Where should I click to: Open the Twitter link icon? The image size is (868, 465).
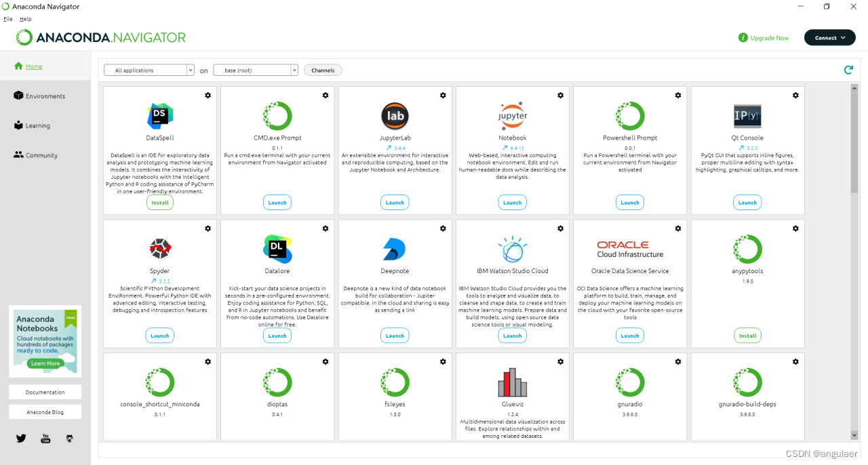coord(21,439)
